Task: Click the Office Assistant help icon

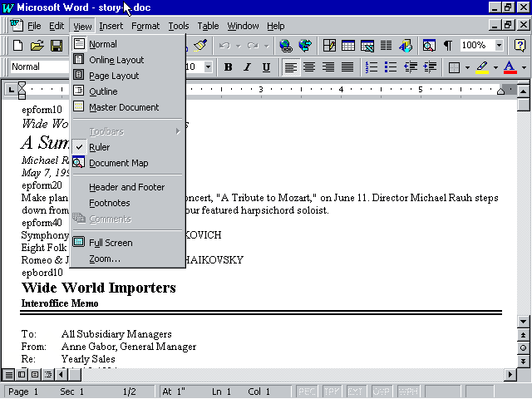Action: click(x=520, y=45)
